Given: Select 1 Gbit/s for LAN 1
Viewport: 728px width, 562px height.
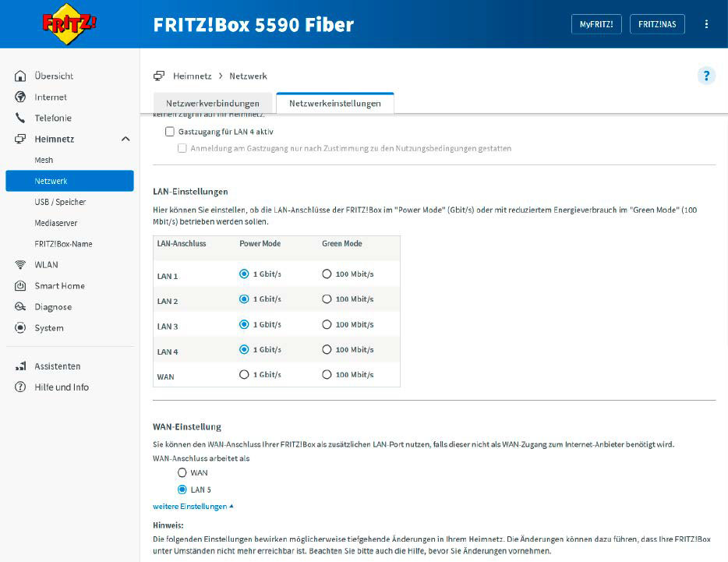Looking at the screenshot, I should (x=244, y=274).
